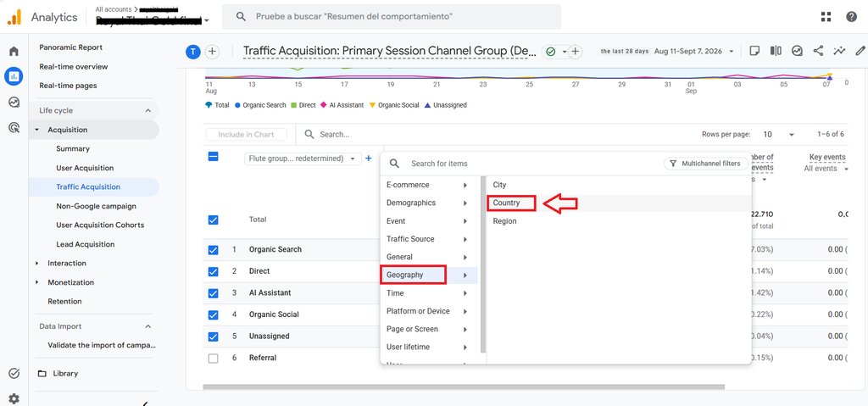Uncheck the AI Assistant row checkbox
Screen dimensions: 868x406
click(x=213, y=293)
